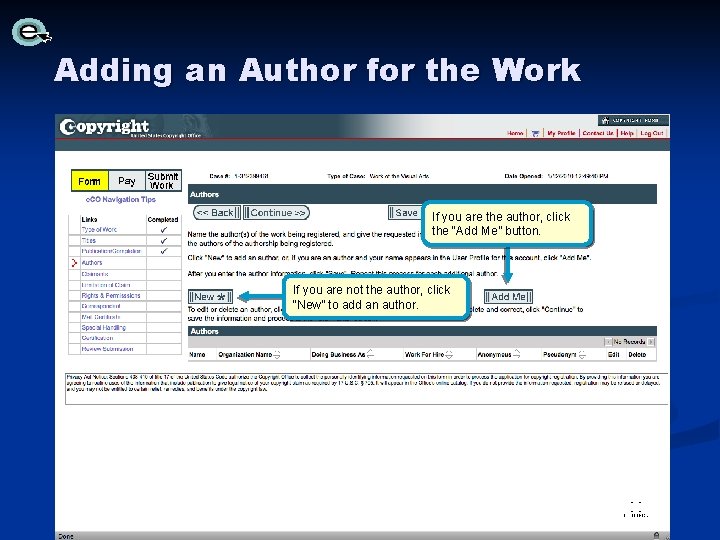720x540 pixels.
Task: Sort by Pseudonym column arrows
Action: 582,354
